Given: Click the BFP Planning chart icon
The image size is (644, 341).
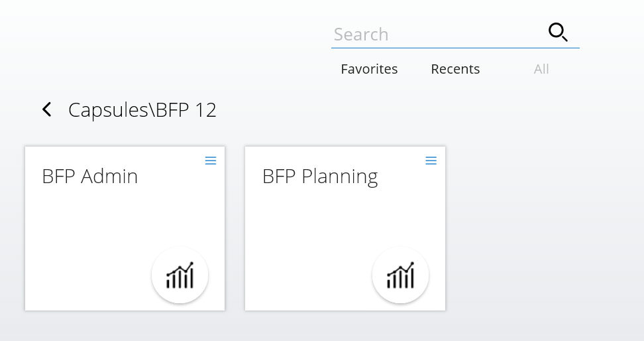Looking at the screenshot, I should [x=400, y=275].
